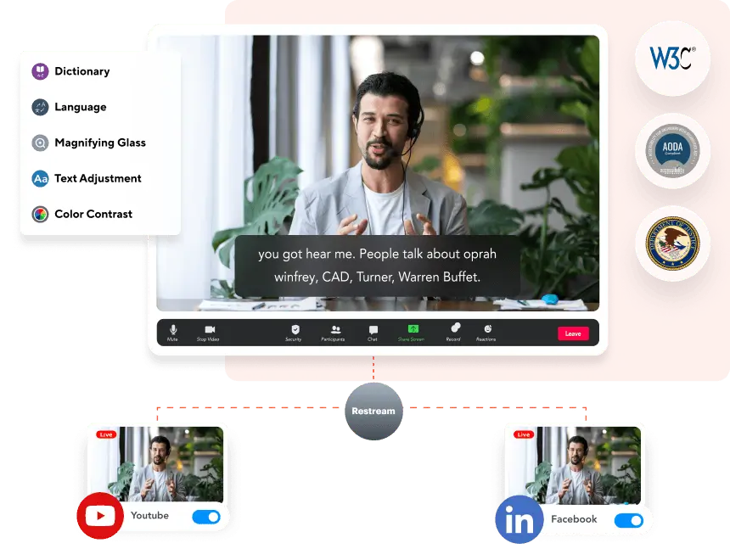The height and width of the screenshot is (560, 730).
Task: Click the Color Contrast wheel icon
Action: pos(40,214)
